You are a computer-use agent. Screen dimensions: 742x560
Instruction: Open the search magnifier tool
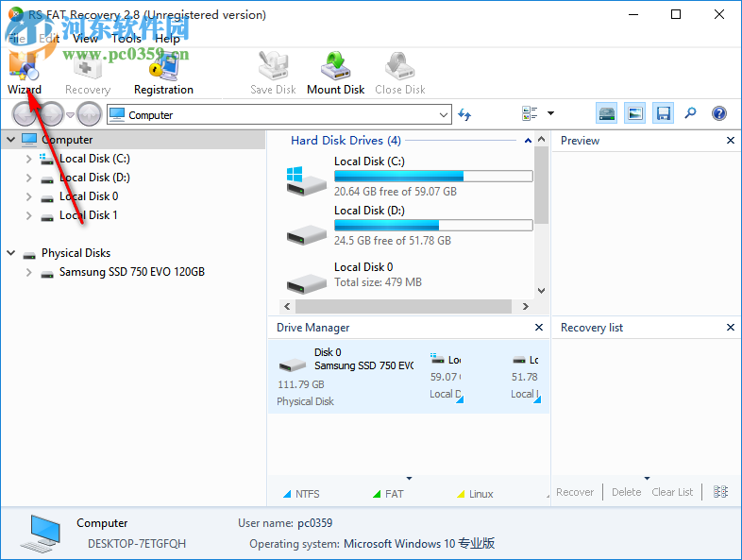pyautogui.click(x=690, y=113)
